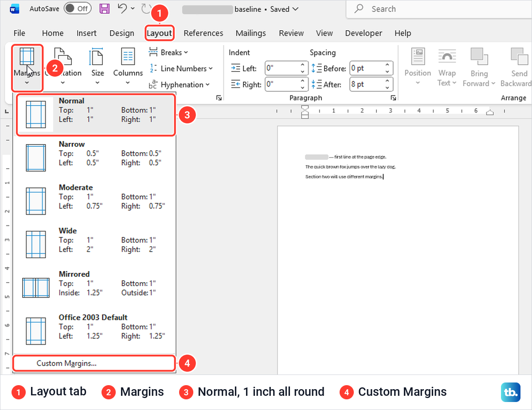Click the line 'Section two will use different margins.'

point(344,177)
